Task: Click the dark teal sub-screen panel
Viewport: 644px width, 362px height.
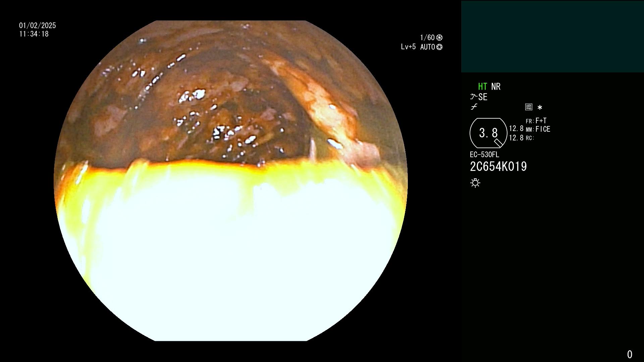Action: click(x=552, y=37)
